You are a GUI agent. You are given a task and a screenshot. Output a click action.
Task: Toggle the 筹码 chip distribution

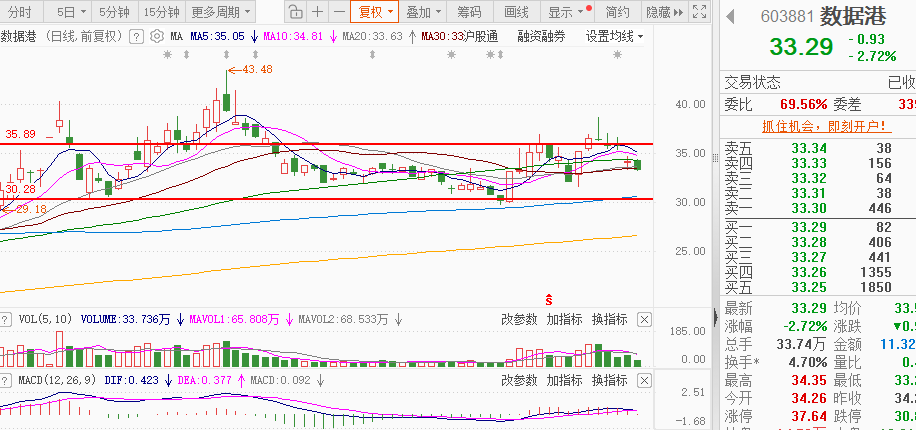(470, 12)
